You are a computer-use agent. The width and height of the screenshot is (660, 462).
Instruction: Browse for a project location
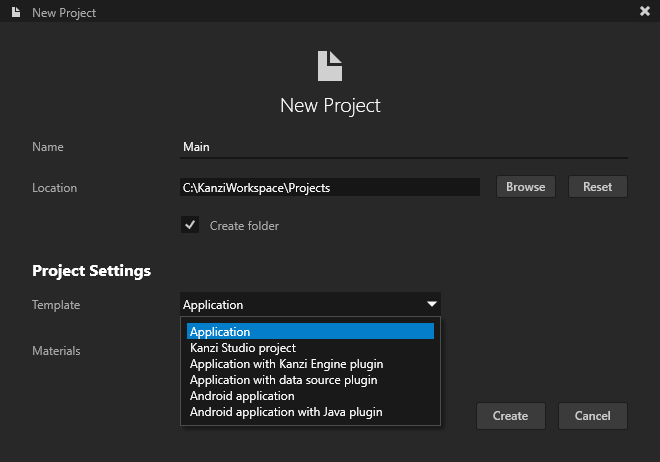tap(526, 187)
